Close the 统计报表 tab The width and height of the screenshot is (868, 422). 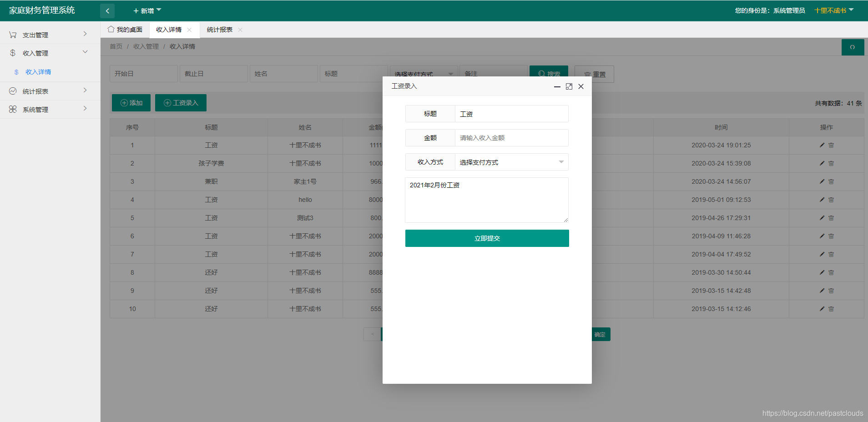[x=240, y=30]
